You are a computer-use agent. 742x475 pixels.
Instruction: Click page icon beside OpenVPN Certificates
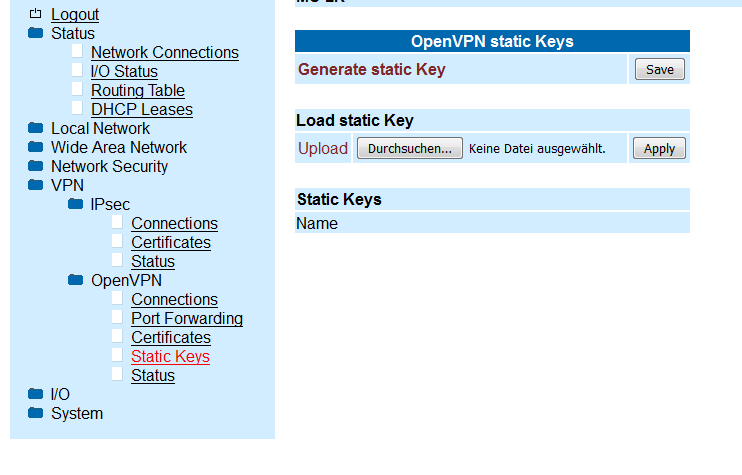pyautogui.click(x=117, y=336)
